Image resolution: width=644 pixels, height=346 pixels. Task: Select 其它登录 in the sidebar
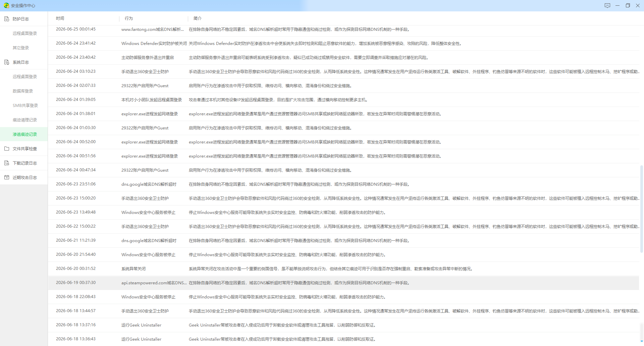(x=21, y=48)
